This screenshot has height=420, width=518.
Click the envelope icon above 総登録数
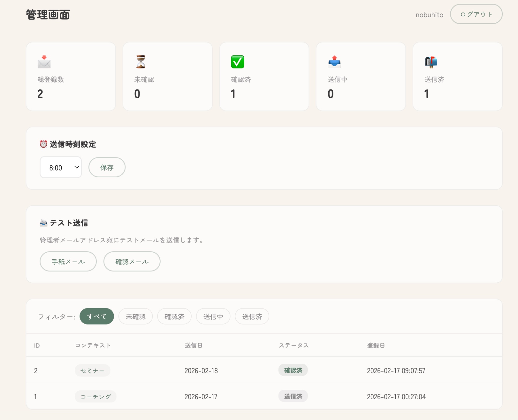tap(44, 62)
